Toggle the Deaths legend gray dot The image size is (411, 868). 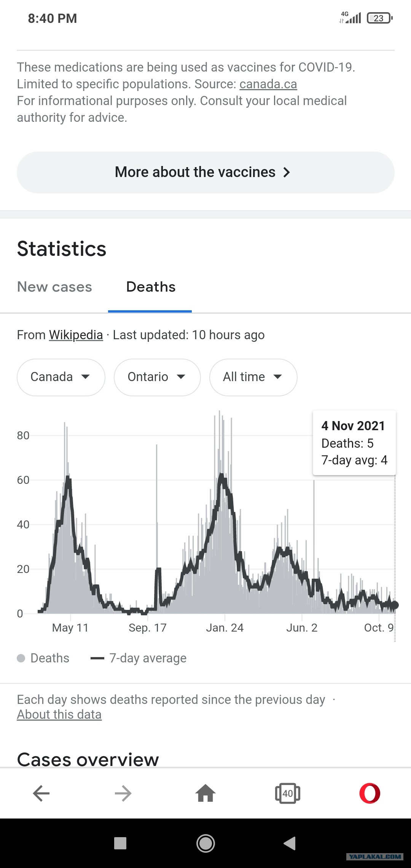21,658
